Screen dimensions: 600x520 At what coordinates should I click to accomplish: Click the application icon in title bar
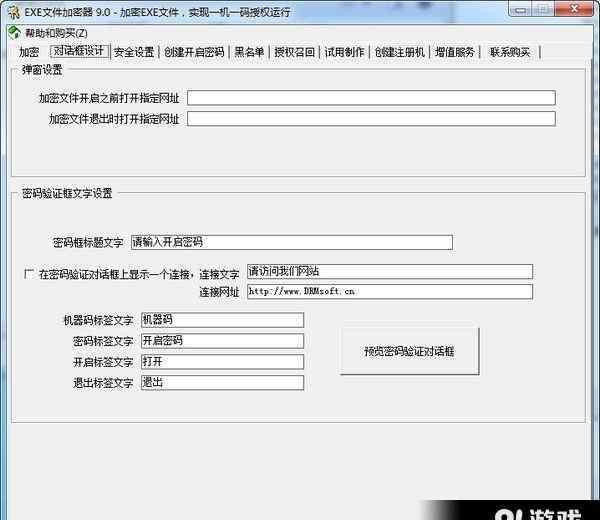point(14,12)
